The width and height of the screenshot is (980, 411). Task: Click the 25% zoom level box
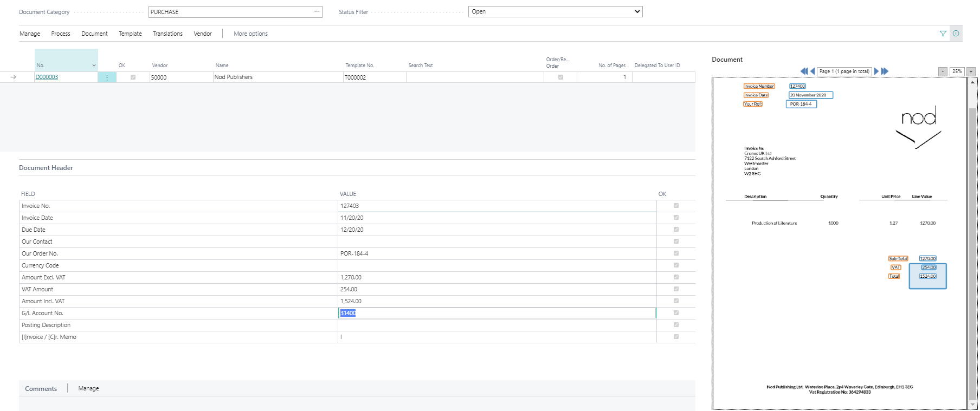(x=957, y=71)
